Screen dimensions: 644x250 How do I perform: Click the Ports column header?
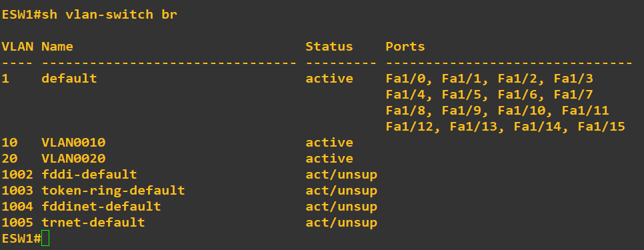pyautogui.click(x=405, y=47)
